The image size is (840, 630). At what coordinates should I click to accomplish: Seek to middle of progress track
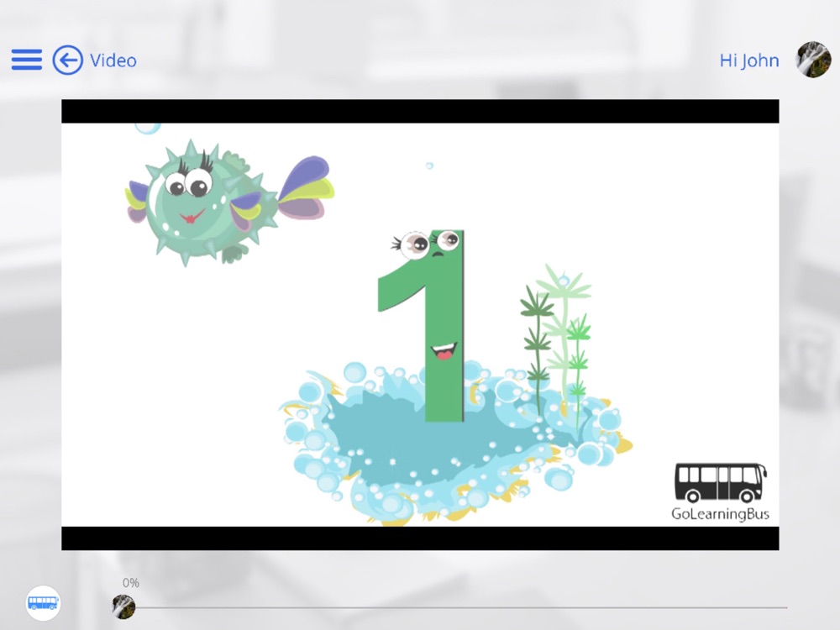(x=455, y=607)
